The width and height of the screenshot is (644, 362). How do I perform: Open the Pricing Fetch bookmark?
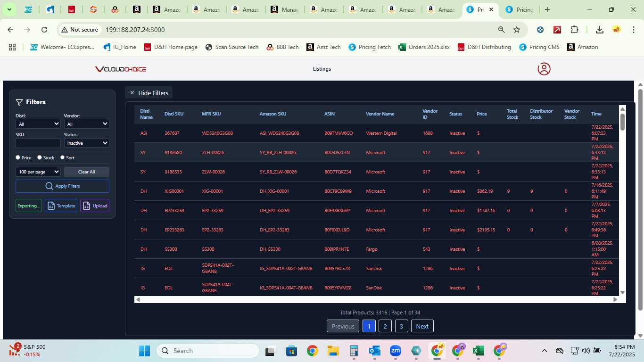tap(370, 47)
